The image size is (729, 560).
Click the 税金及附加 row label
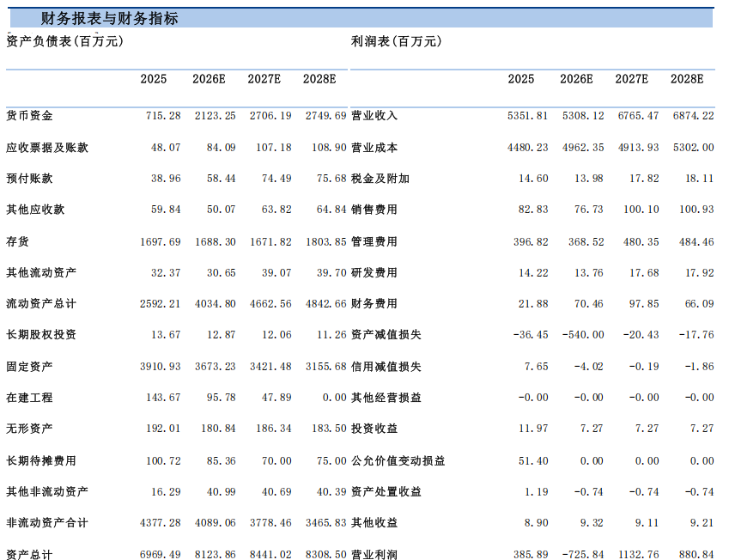[x=380, y=178]
